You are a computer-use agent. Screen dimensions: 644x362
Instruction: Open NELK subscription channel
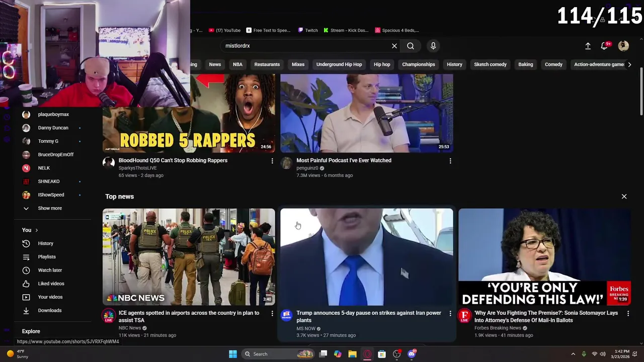coord(44,168)
